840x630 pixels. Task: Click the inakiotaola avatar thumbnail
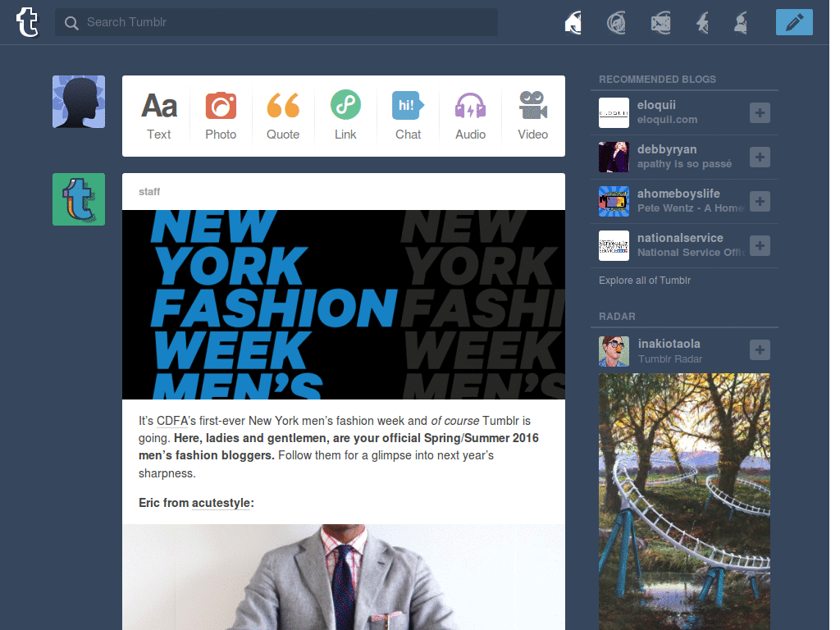coord(614,351)
